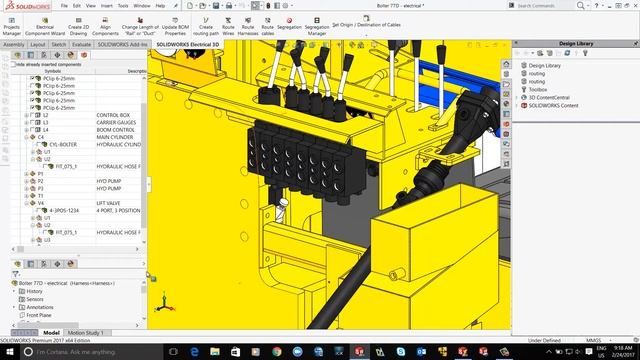Expand the P2 HYD PUMP node
This screenshot has height=360, width=640.
click(27, 181)
